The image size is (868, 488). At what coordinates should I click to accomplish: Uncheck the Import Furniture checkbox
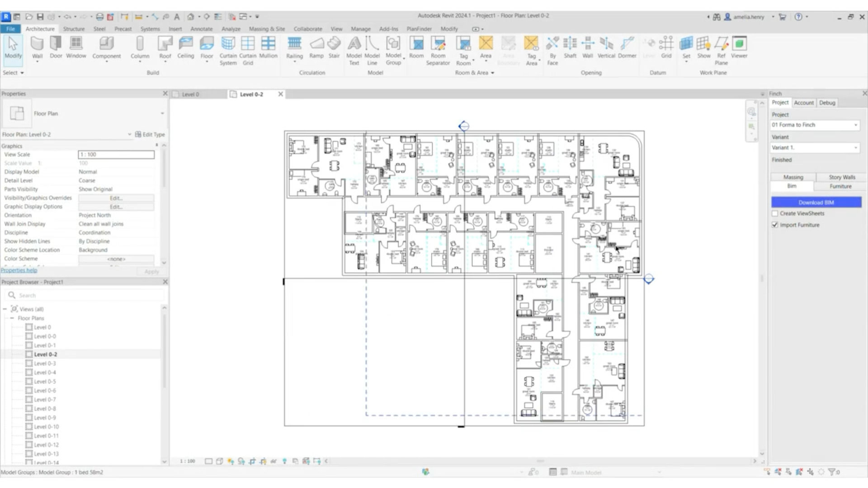(x=775, y=225)
